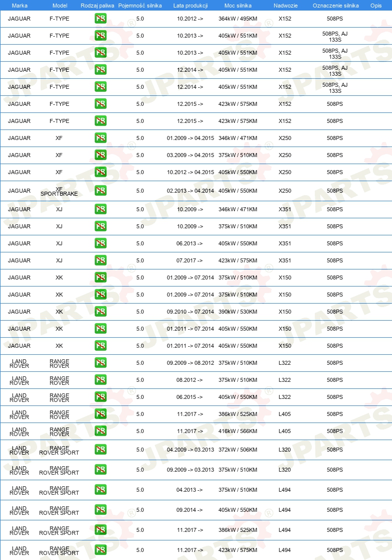Viewport: 392px width, 560px height.
Task: Click the fuel icon in the XF 346kW row
Action: coord(101,138)
